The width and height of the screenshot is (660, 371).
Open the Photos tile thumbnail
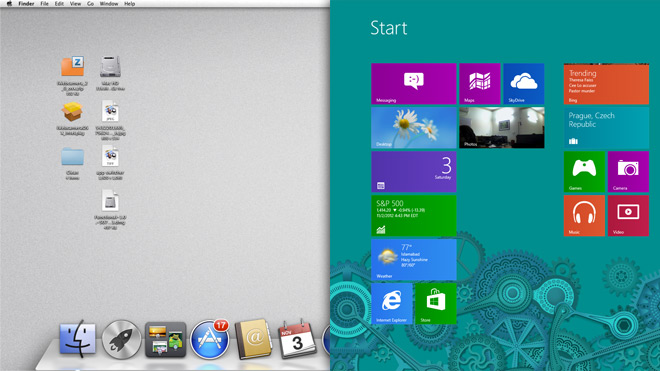click(502, 128)
